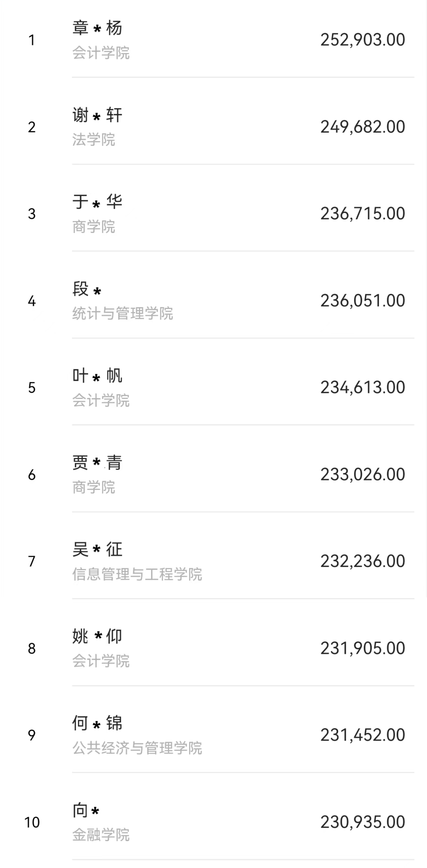The width and height of the screenshot is (427, 868).
Task: Tap the 法学院 label under 谢*轩
Action: pyautogui.click(x=94, y=140)
